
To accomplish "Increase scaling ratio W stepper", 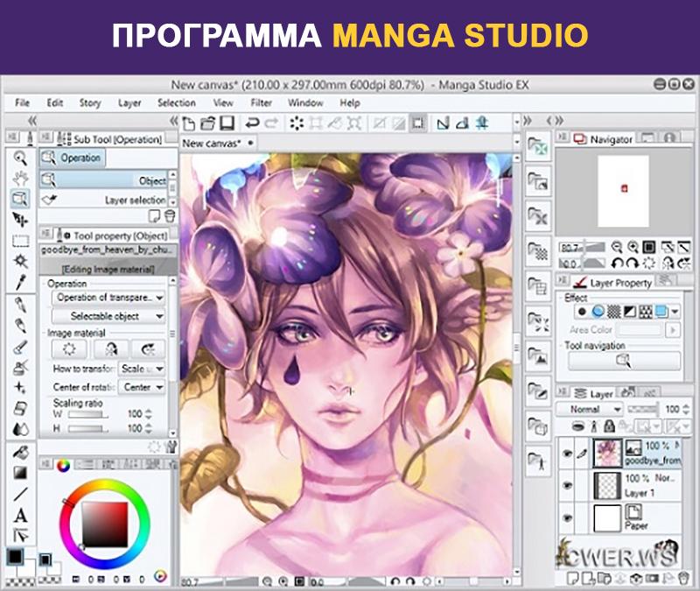I will click(149, 412).
